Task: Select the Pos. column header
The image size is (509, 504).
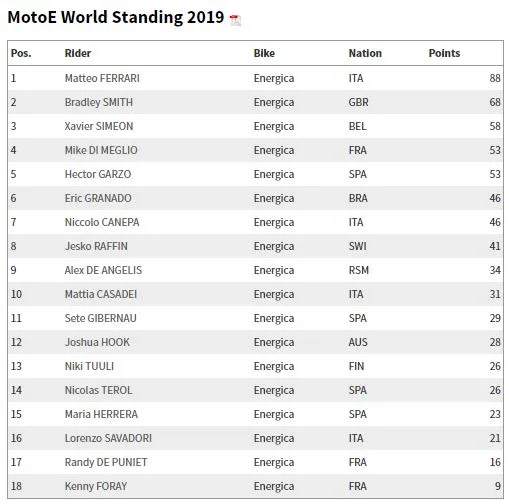Action: tap(21, 53)
